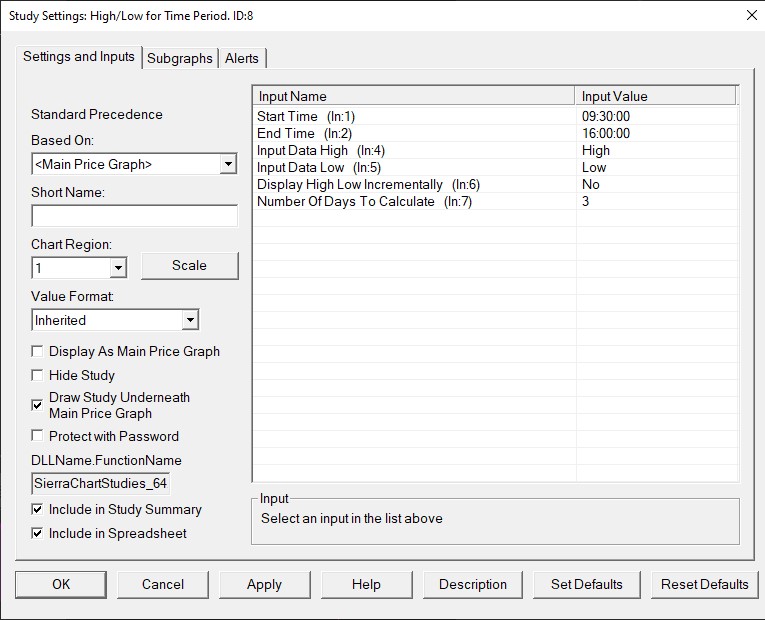Toggle Include in Spreadsheet checkbox
Image resolution: width=765 pixels, height=620 pixels.
(37, 533)
